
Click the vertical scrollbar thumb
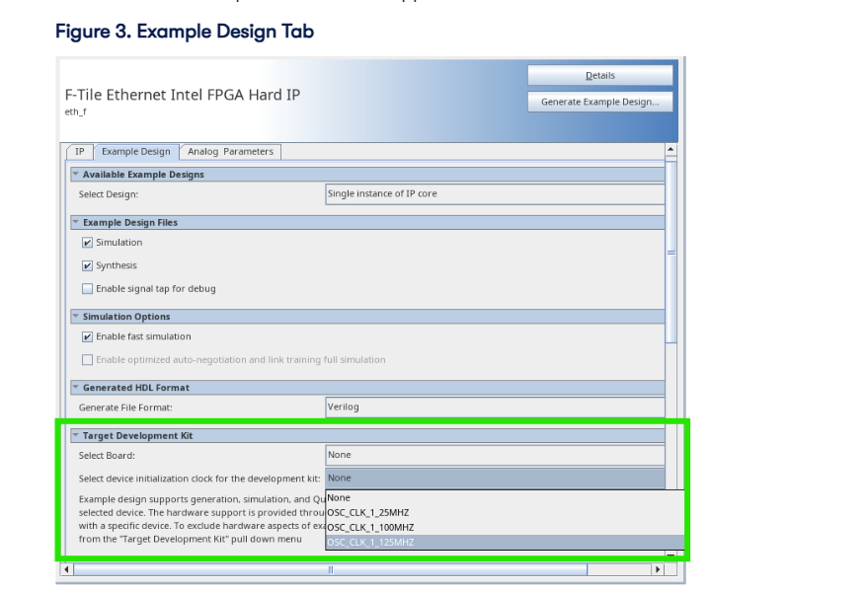671,253
